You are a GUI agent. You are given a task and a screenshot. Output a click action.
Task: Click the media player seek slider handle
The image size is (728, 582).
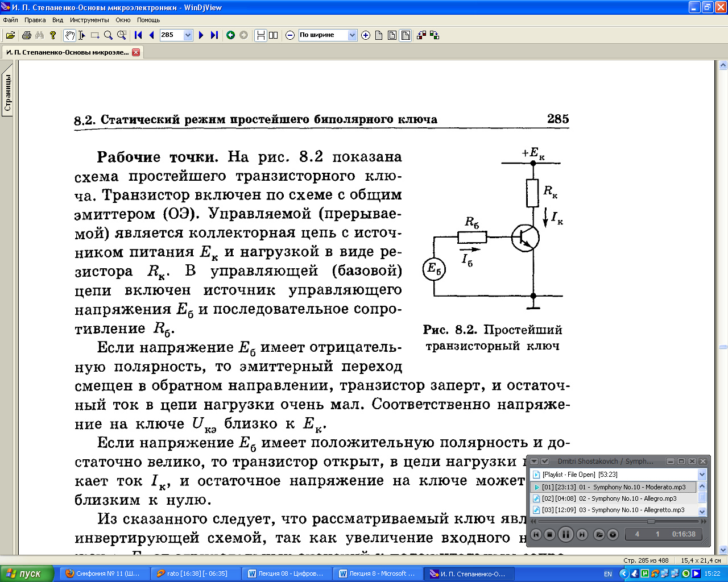pos(651,521)
